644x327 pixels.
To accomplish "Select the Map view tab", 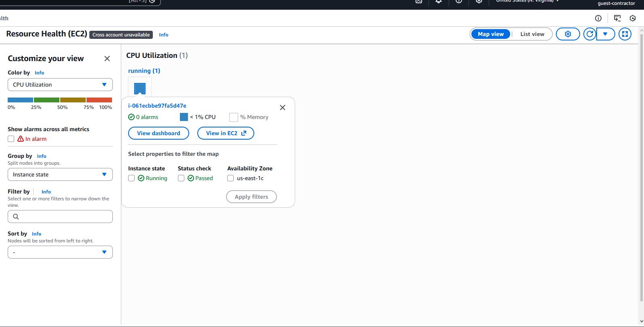I will point(491,34).
